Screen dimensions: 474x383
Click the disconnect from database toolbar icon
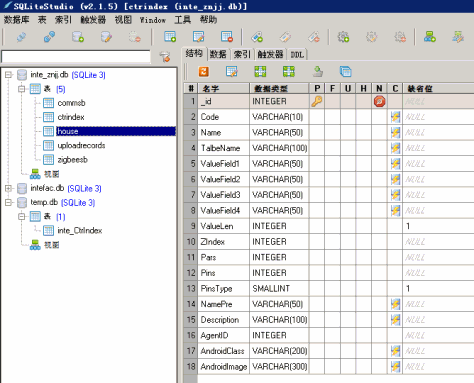click(x=50, y=37)
